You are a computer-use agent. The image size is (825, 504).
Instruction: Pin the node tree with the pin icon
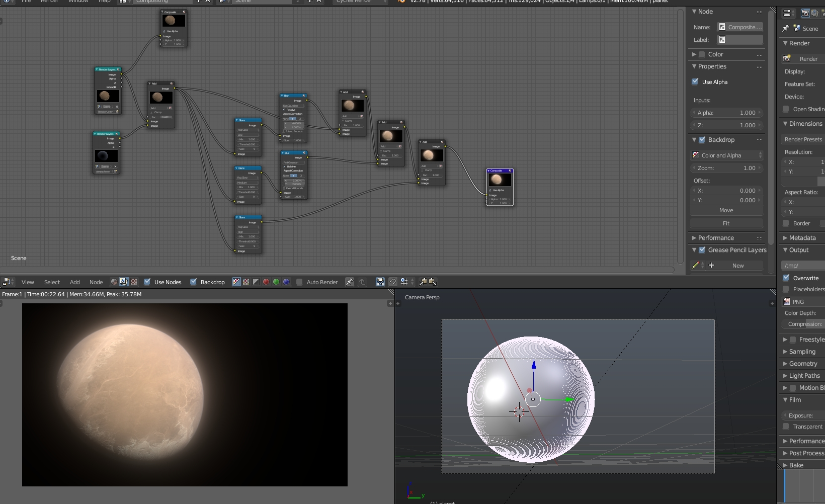click(x=349, y=282)
